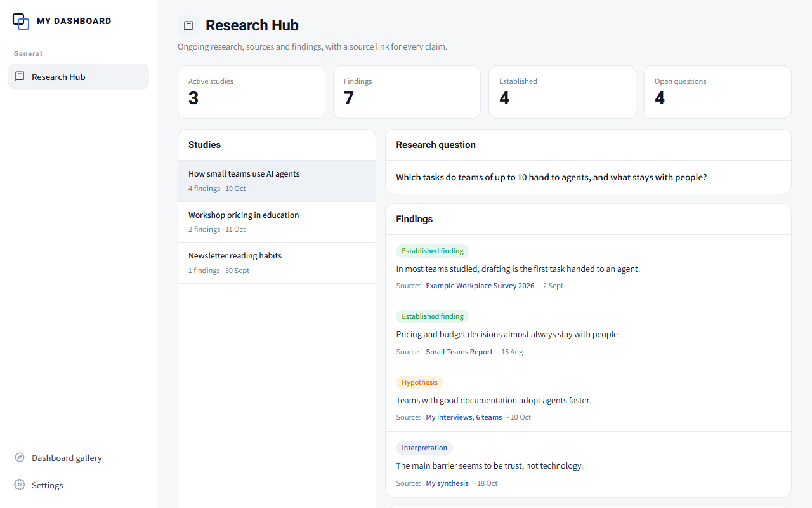The height and width of the screenshot is (508, 812).
Task: Click the My Dashboard logo icon
Action: (21, 21)
